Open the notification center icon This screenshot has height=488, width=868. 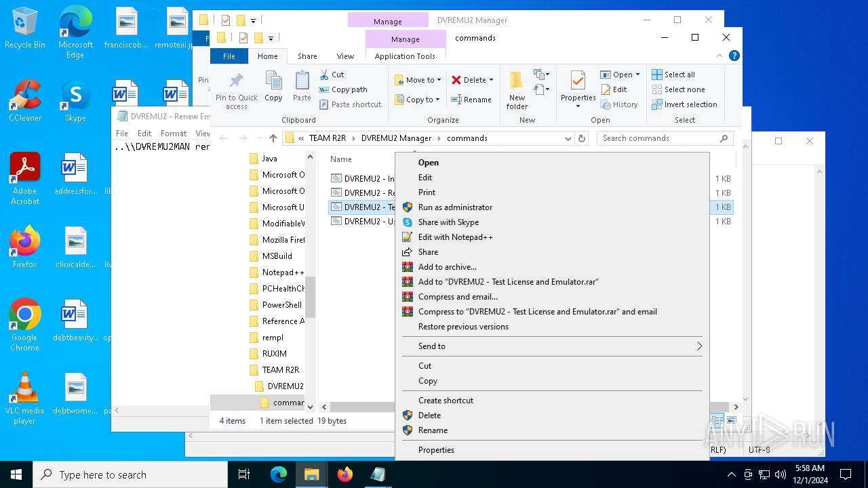tap(846, 474)
